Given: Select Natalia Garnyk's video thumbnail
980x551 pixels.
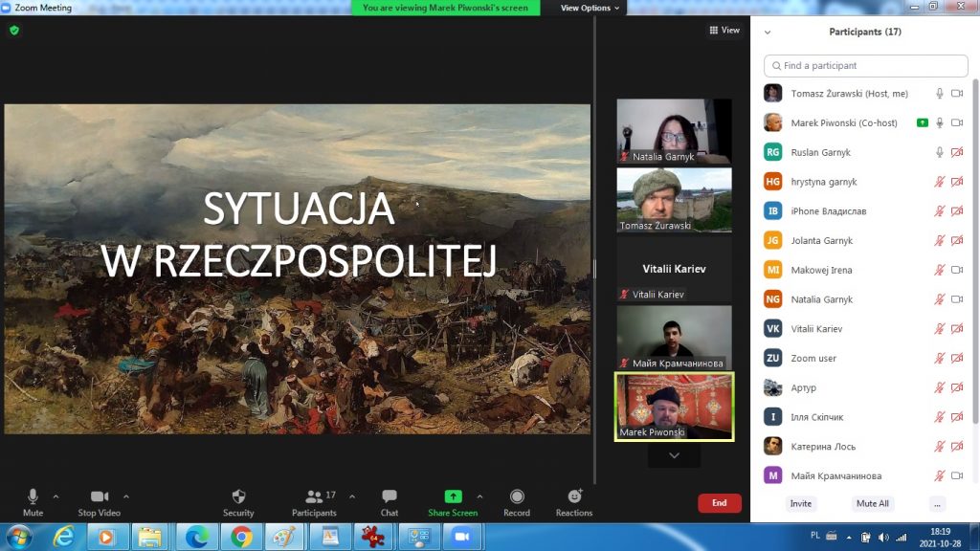Looking at the screenshot, I should 674,131.
